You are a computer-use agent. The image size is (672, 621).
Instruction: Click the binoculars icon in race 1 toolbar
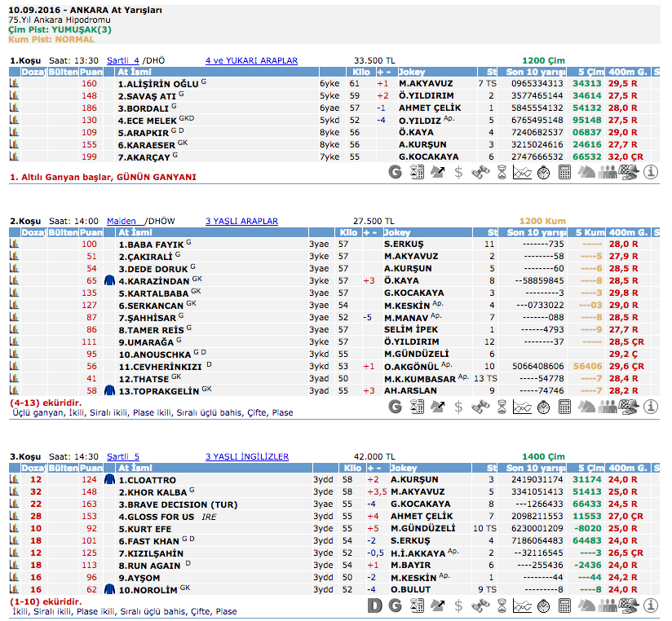[480, 172]
